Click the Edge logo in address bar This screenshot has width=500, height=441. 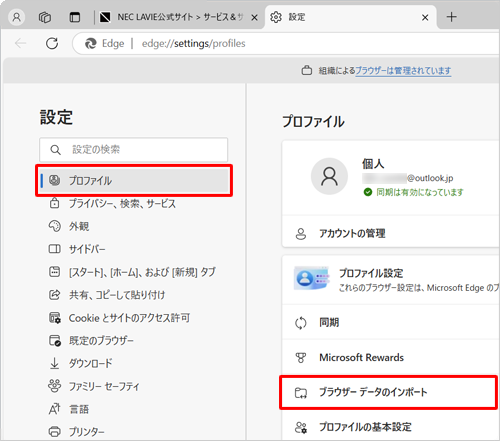pyautogui.click(x=91, y=43)
